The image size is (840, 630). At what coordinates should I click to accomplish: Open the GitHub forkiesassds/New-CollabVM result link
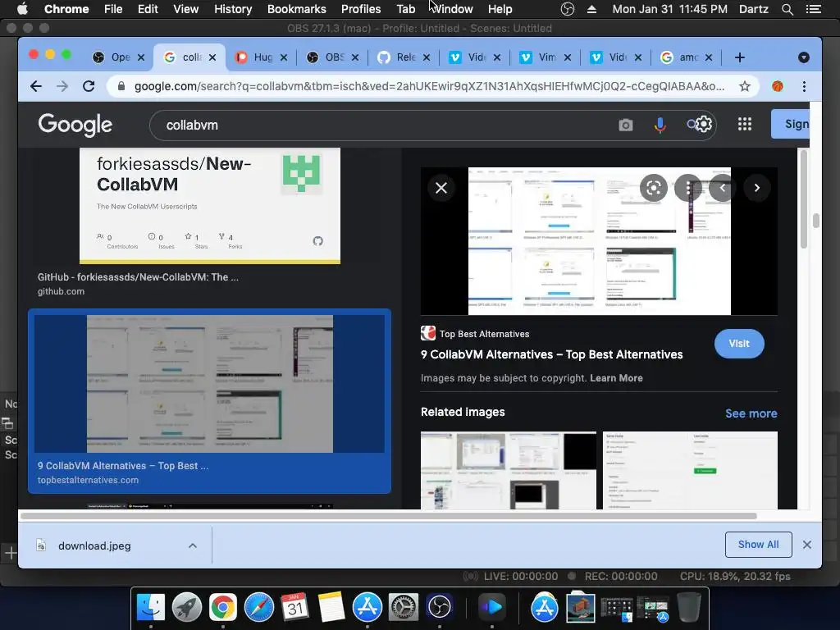coord(138,277)
